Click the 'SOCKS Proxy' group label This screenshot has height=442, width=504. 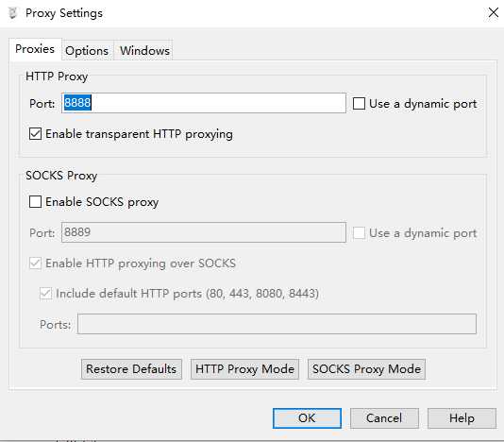point(61,176)
